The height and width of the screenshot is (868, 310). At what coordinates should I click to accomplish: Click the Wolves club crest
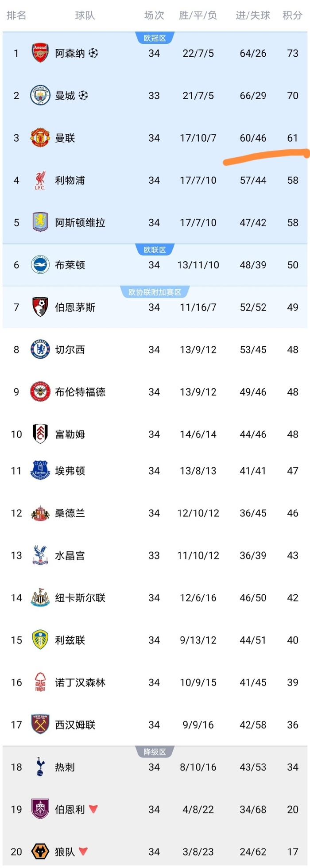[40, 852]
